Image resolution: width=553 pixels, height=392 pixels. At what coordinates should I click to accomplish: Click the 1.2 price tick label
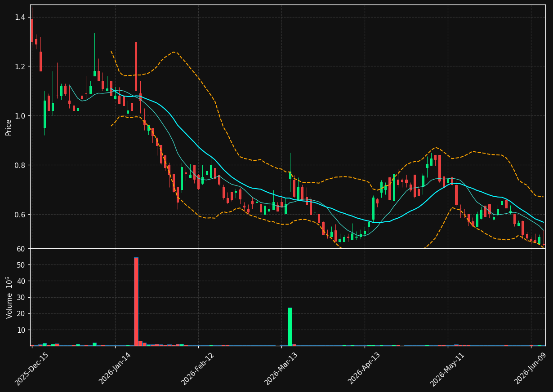coord(21,66)
